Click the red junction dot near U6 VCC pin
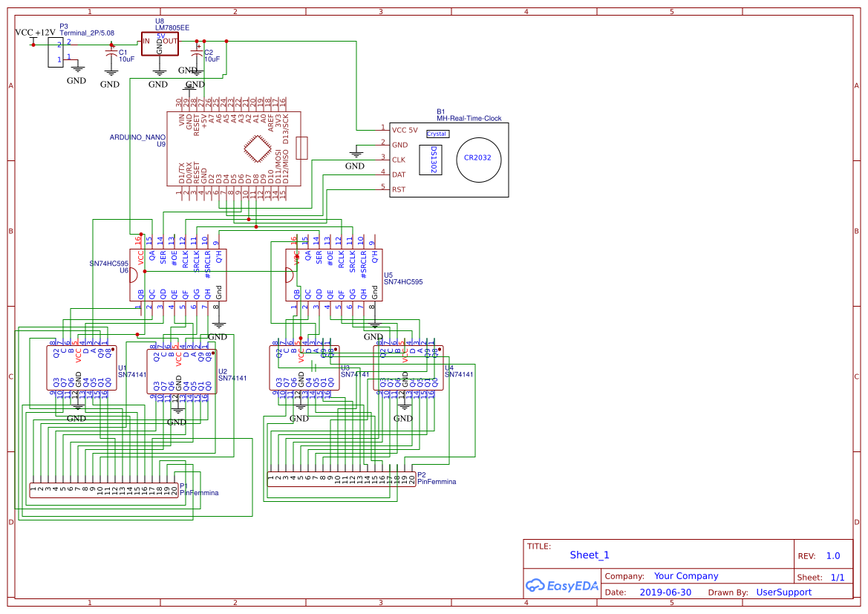 [x=141, y=234]
